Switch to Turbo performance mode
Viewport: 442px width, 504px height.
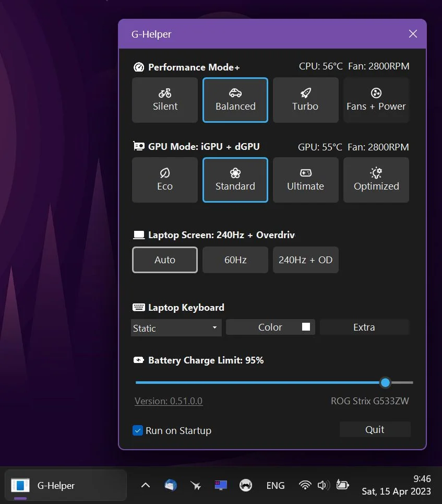pyautogui.click(x=305, y=100)
